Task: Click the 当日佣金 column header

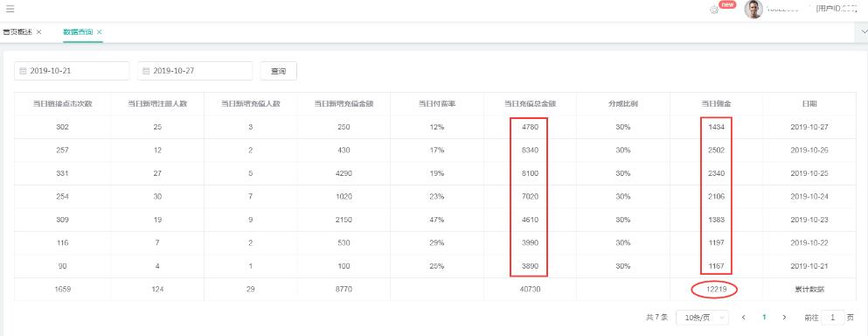Action: (716, 103)
